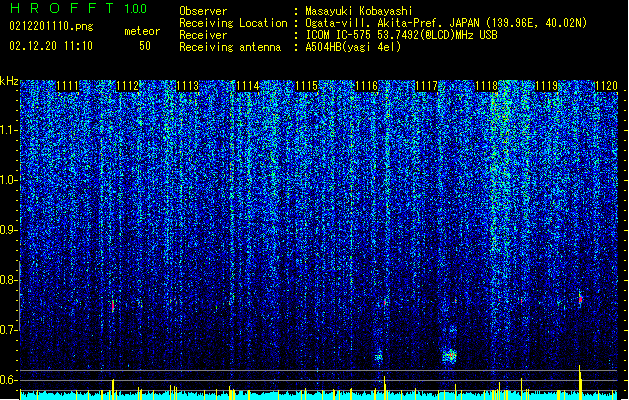Select the filename 0212201110.png
Screen dimensions: 629x400
pos(51,26)
